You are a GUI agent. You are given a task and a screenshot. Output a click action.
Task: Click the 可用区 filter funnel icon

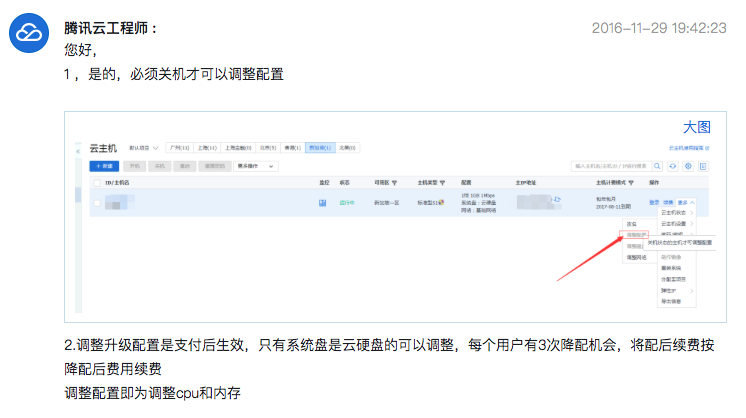394,184
